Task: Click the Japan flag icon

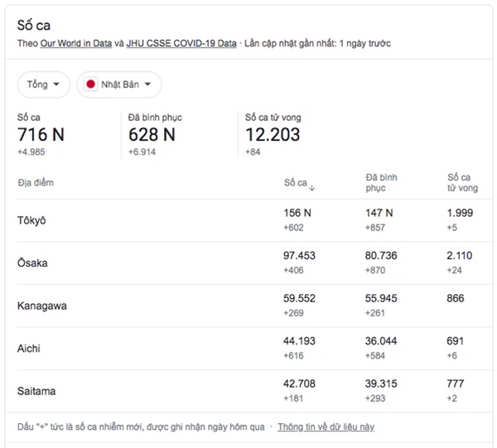Action: pyautogui.click(x=91, y=84)
